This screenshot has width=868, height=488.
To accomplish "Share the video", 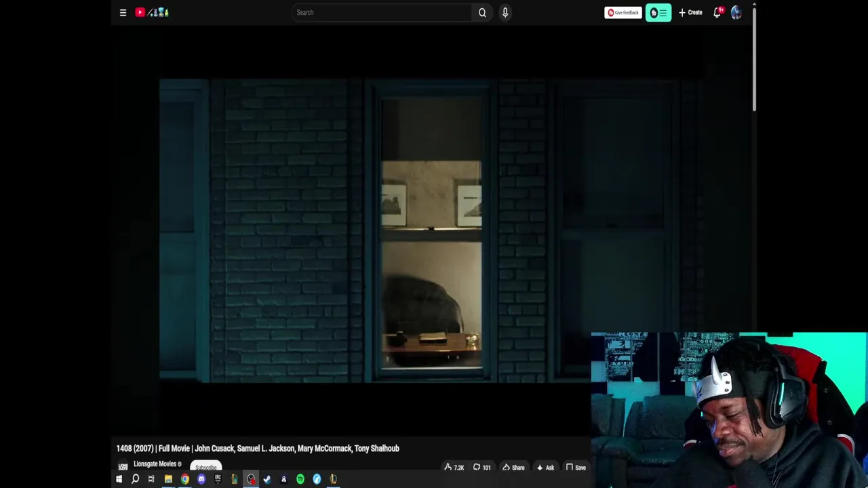I will pos(513,467).
